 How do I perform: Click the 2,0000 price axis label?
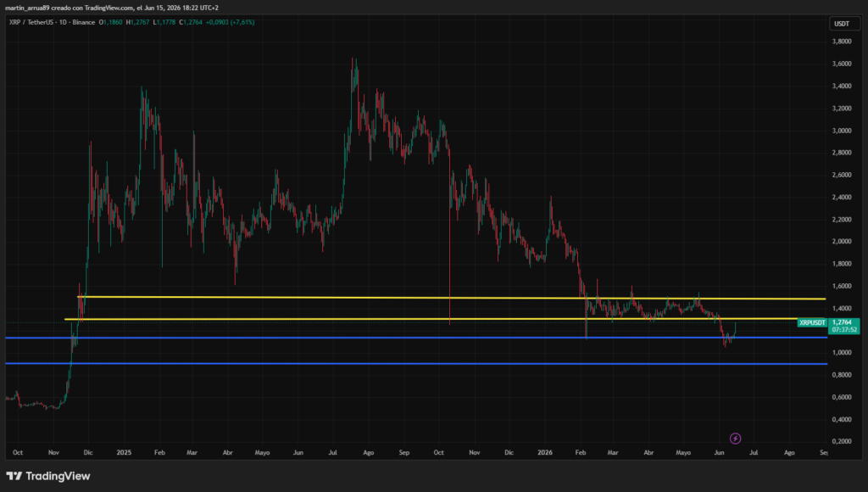[x=842, y=242]
